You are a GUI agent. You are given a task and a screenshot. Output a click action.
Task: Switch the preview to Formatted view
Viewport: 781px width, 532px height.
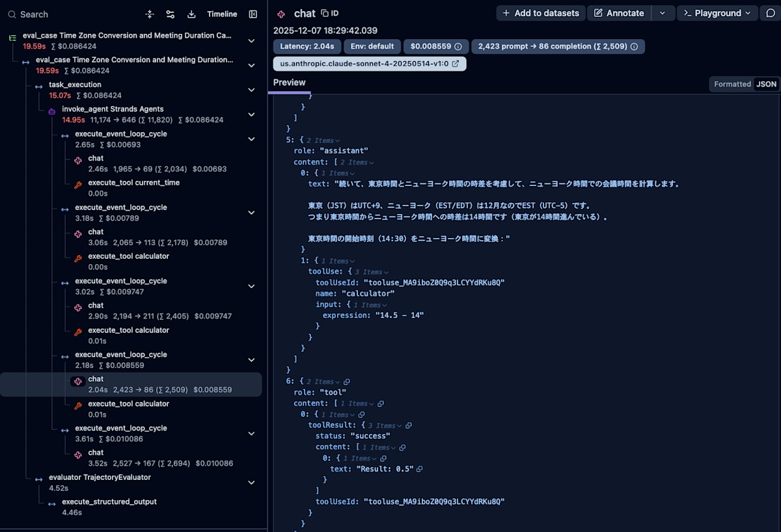(x=732, y=84)
